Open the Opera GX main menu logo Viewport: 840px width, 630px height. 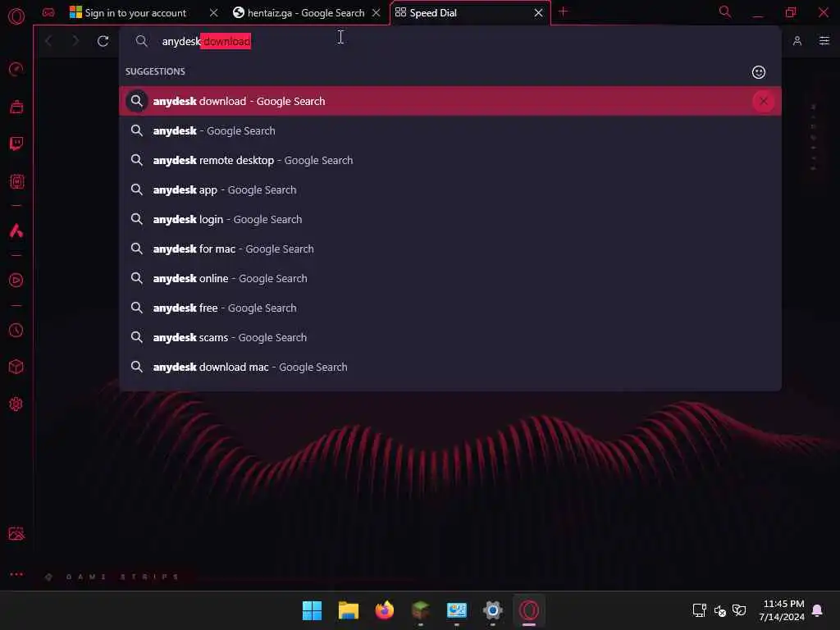coord(16,16)
